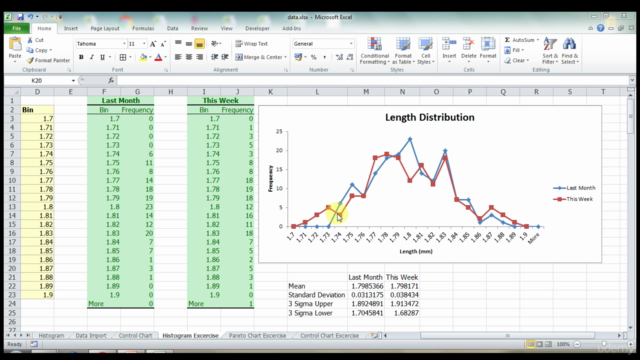Open the Control Chart sheet tab

pyautogui.click(x=135, y=336)
